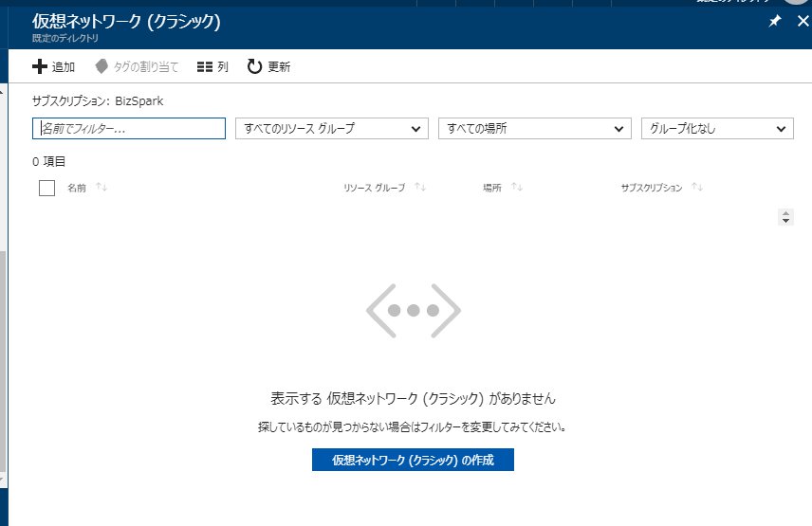The width and height of the screenshot is (812, 526).
Task: Click the タグの割り当て tag icon
Action: tap(101, 66)
